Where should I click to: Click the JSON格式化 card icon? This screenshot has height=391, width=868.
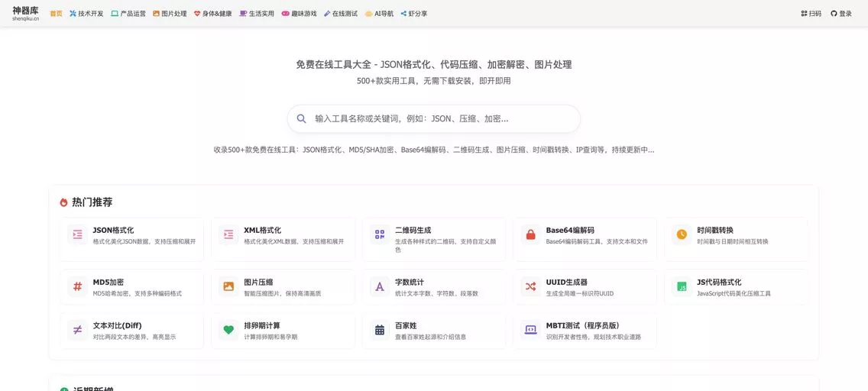coord(77,234)
